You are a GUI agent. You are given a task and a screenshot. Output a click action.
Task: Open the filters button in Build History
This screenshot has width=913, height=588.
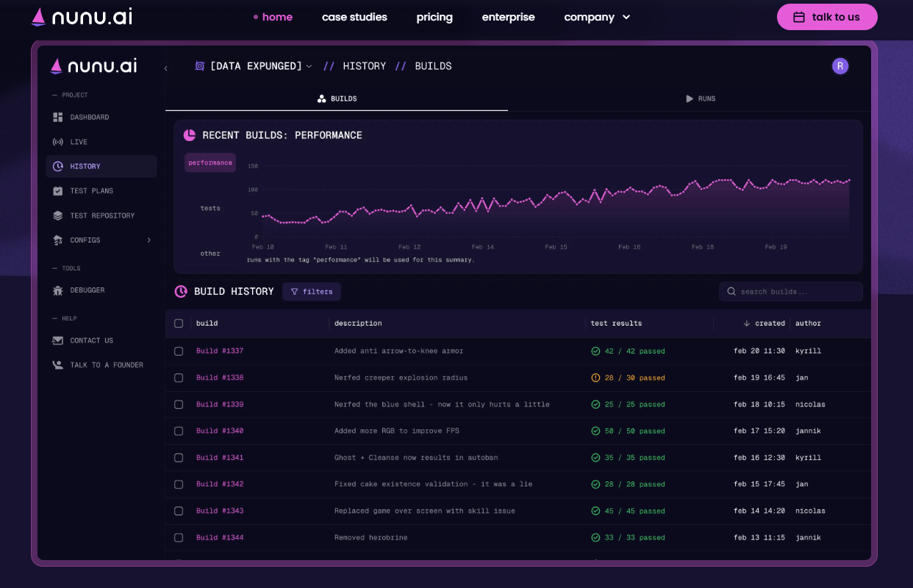coord(312,292)
